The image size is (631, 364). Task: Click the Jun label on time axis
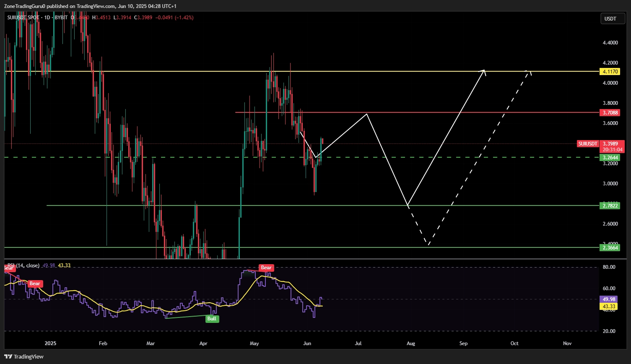click(x=307, y=343)
